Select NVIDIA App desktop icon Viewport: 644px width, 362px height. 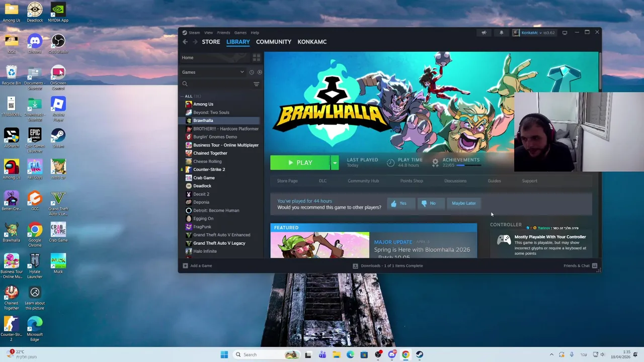[58, 13]
